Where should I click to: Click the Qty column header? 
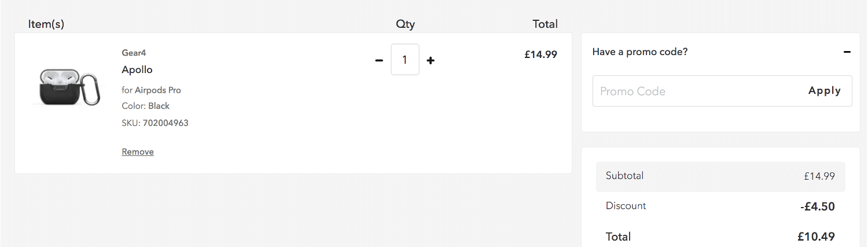pyautogui.click(x=405, y=24)
